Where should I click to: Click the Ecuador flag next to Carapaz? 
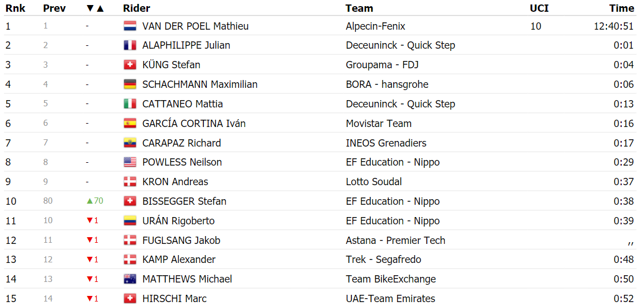130,143
